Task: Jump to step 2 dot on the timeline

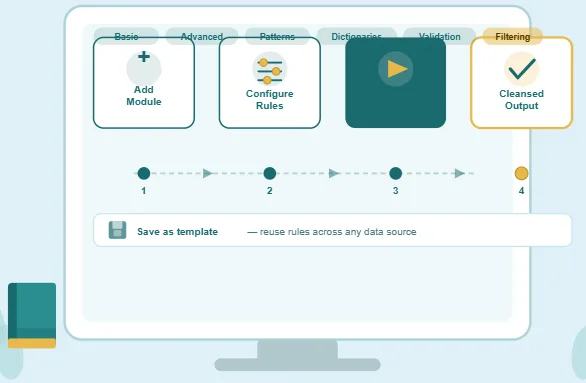Action: pyautogui.click(x=270, y=173)
